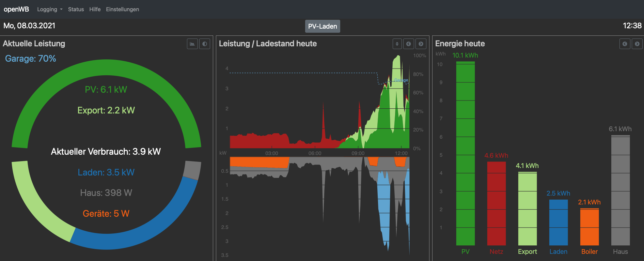Click left arrow in Energie heute panel

[625, 44]
